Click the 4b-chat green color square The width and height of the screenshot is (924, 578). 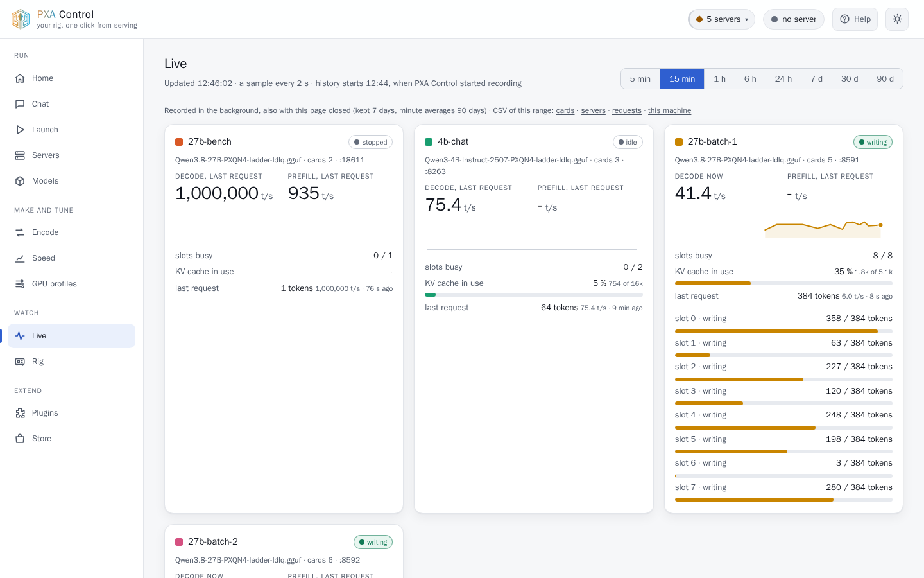tap(429, 142)
